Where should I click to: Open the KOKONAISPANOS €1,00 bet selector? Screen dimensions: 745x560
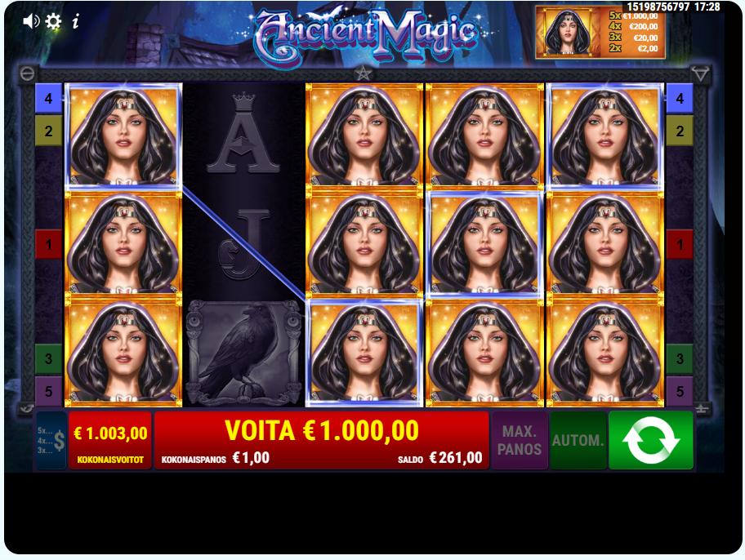coord(215,458)
